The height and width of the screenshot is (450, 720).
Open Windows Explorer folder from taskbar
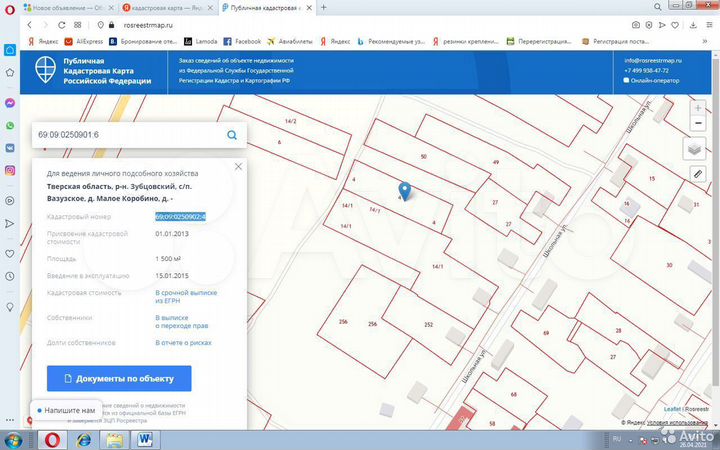pyautogui.click(x=113, y=440)
